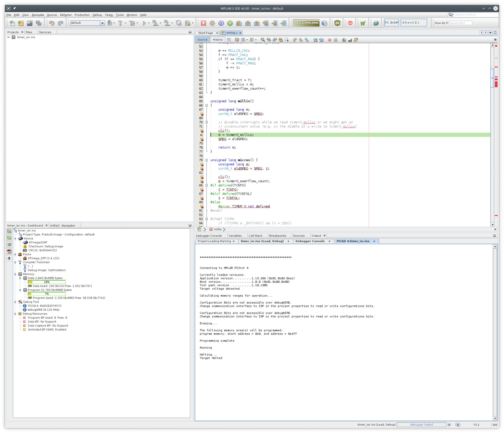Click the debugger halted status indicator
Screen dimensions: 504x433
click(422, 425)
